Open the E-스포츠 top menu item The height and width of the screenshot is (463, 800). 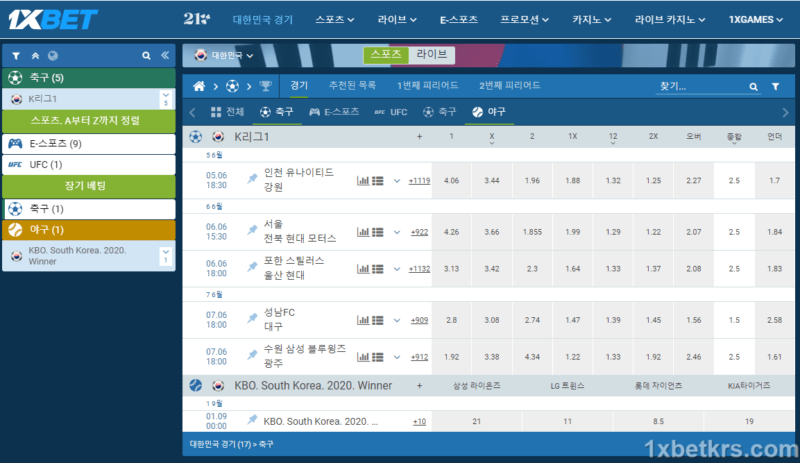coord(459,20)
